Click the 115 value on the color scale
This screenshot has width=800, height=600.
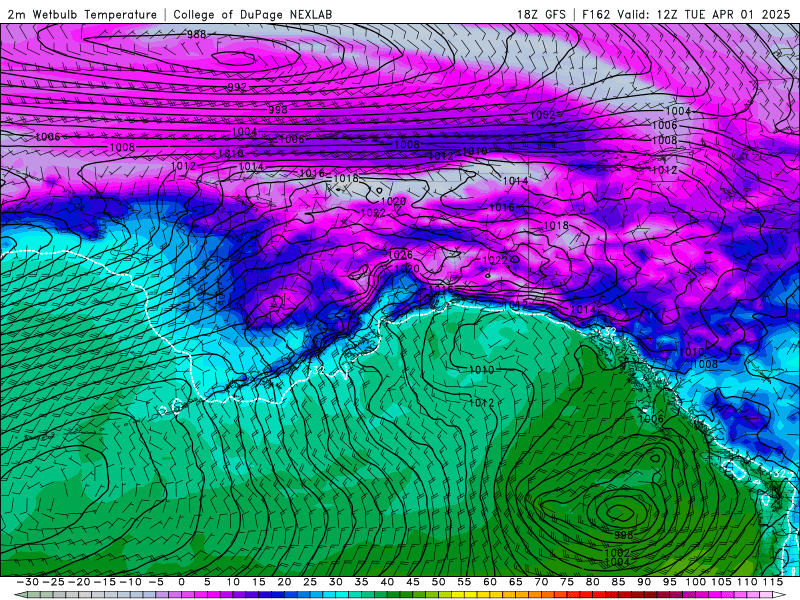(x=772, y=582)
